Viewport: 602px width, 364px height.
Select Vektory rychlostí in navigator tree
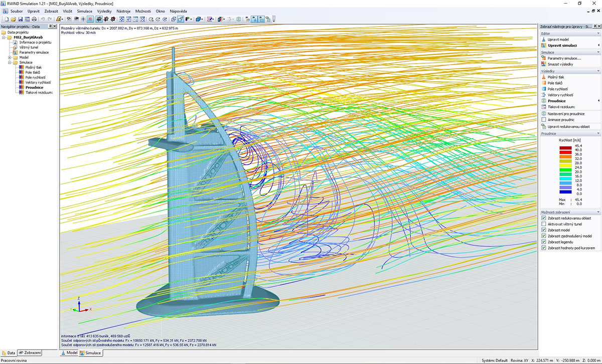[37, 82]
